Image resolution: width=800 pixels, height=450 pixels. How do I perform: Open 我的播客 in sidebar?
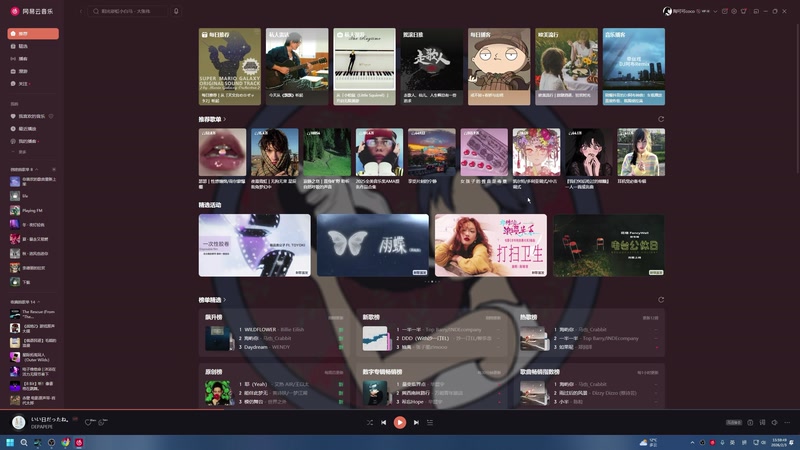pos(33,141)
